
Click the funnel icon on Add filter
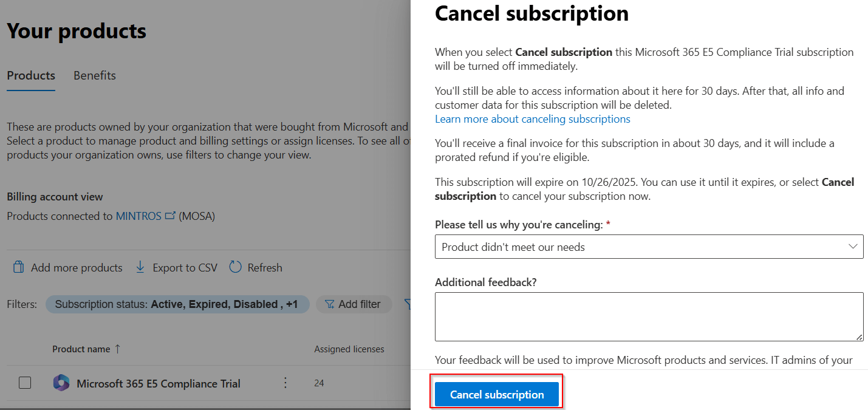[329, 304]
